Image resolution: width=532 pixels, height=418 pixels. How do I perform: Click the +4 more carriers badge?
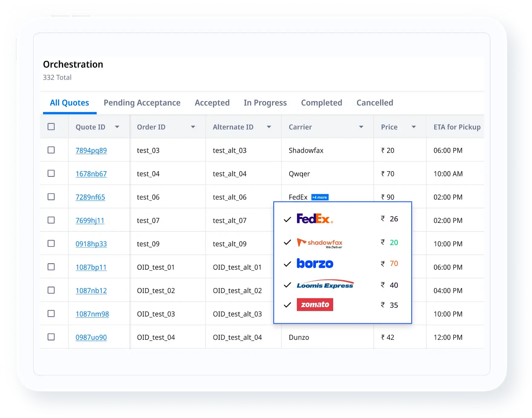click(x=319, y=197)
